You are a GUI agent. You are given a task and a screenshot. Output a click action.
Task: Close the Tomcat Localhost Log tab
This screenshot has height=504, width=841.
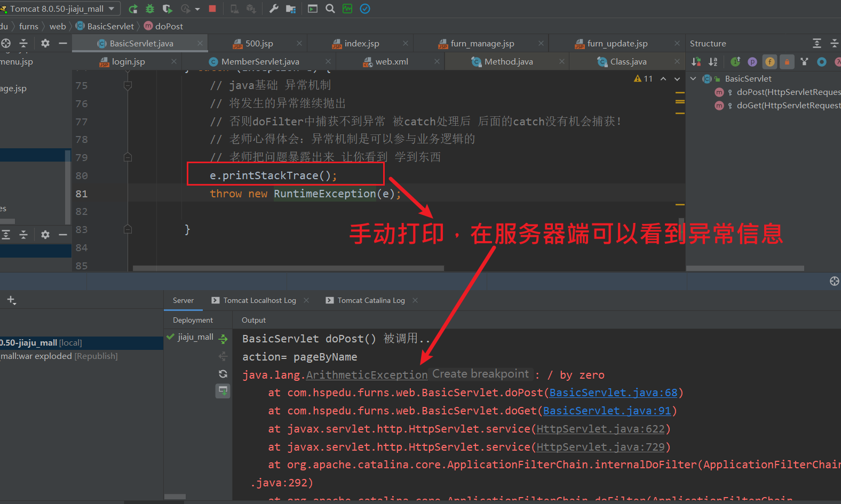pos(306,300)
